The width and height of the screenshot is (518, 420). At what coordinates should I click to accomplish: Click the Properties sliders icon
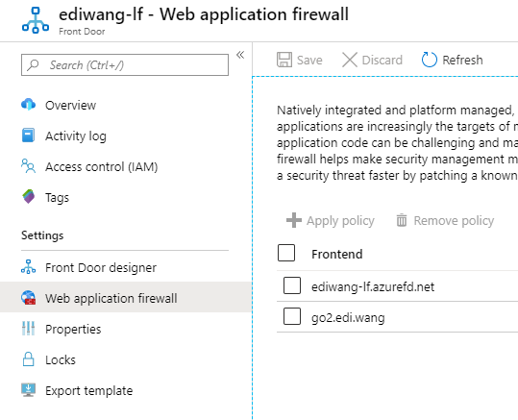[x=29, y=329]
